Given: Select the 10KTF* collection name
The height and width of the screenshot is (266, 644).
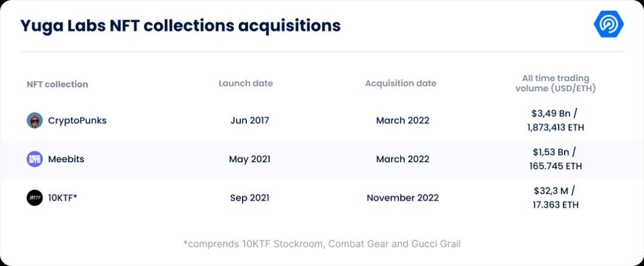Looking at the screenshot, I should 63,197.
